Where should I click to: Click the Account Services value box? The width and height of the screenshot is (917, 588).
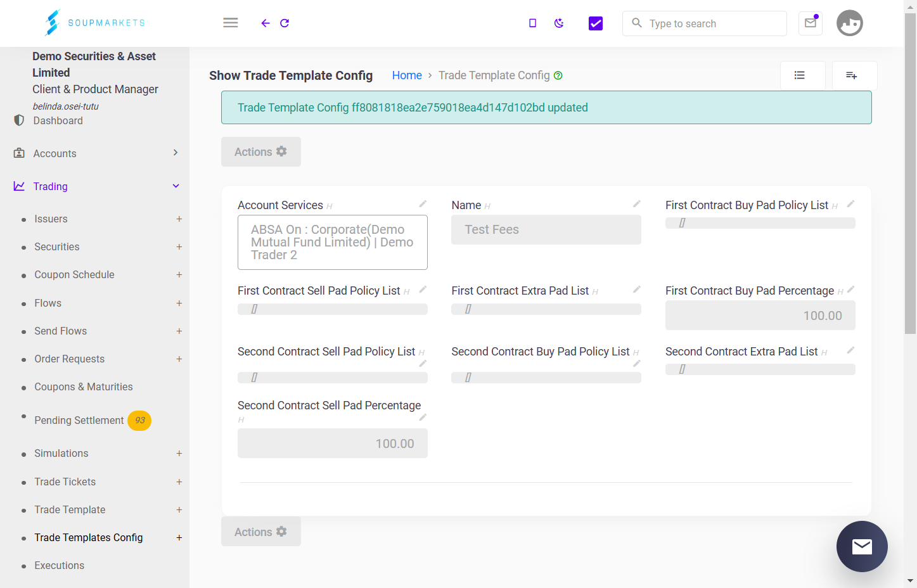[333, 242]
